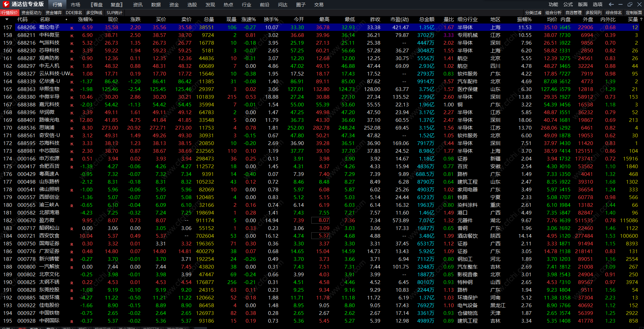Sort by the 涨幅% column header
This screenshot has height=329, width=644.
click(x=85, y=19)
